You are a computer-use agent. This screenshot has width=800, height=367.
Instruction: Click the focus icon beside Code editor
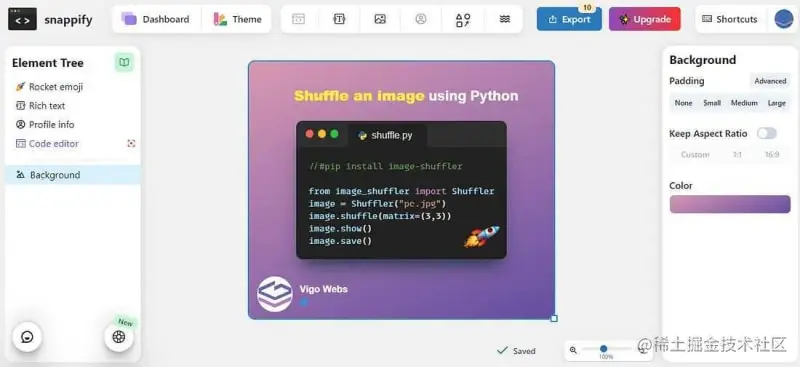[131, 144]
